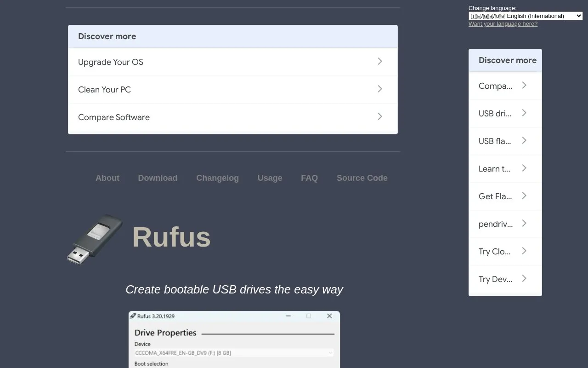The height and width of the screenshot is (368, 588).
Task: Select the 'Try Dev...' sidebar row
Action: click(505, 279)
